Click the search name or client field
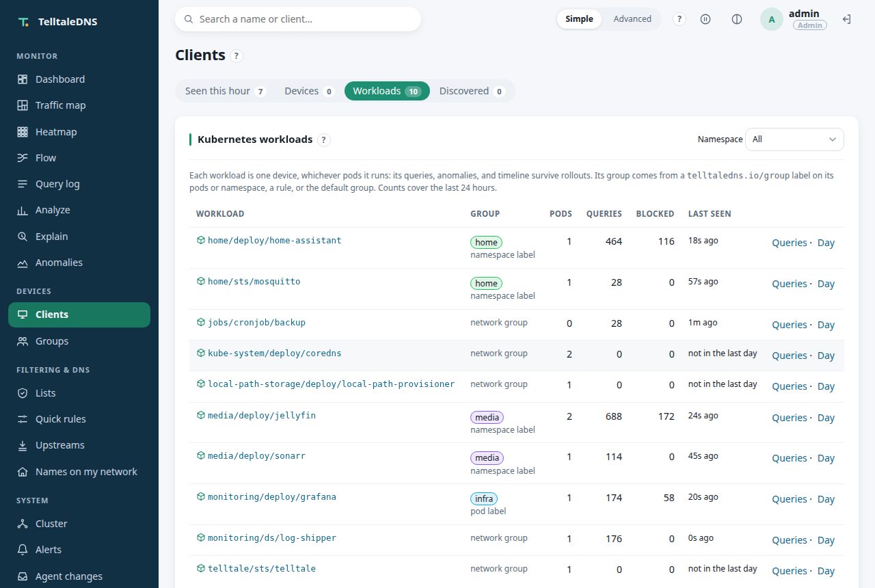Viewport: 875px width, 588px height. click(298, 19)
